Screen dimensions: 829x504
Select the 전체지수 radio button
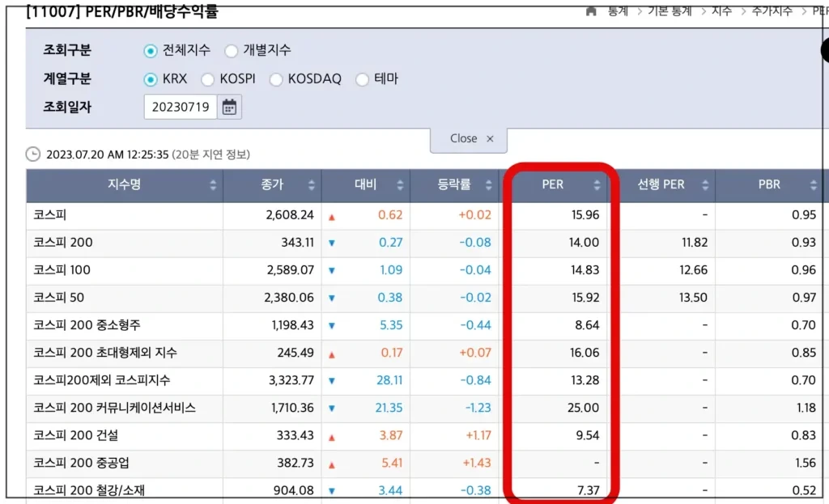pyautogui.click(x=151, y=51)
